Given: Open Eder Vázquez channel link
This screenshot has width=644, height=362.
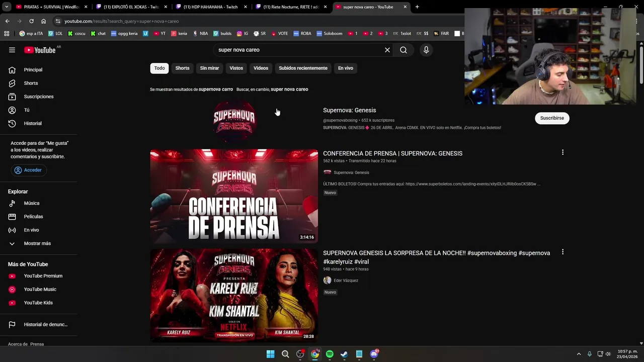Looking at the screenshot, I should (346, 281).
